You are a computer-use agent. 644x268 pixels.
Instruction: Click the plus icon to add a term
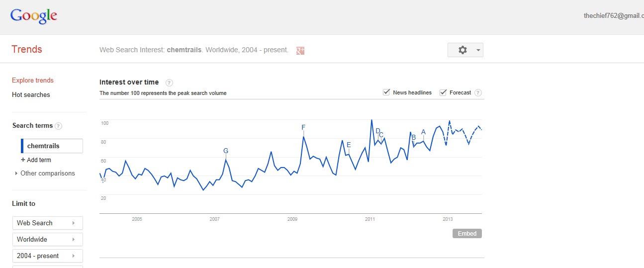[23, 160]
